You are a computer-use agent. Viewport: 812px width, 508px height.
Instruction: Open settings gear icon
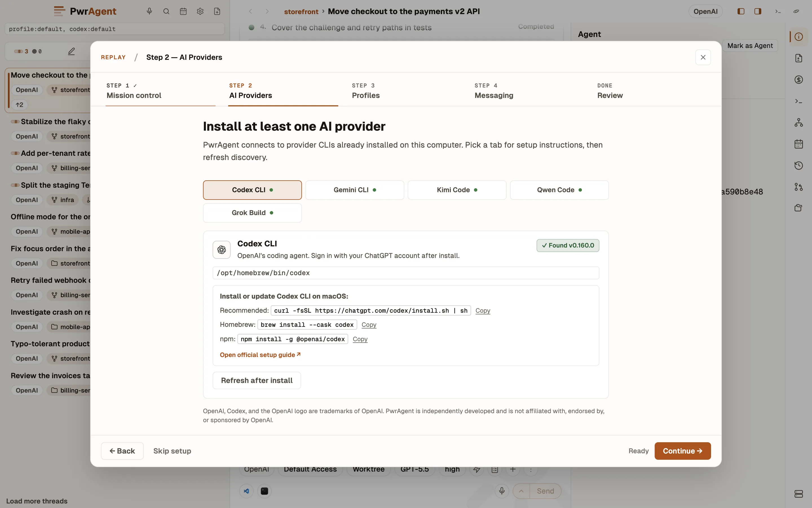click(x=200, y=11)
